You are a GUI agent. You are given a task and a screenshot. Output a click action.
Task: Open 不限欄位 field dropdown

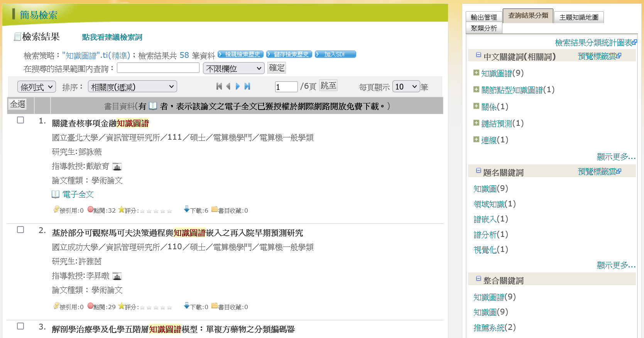[234, 68]
